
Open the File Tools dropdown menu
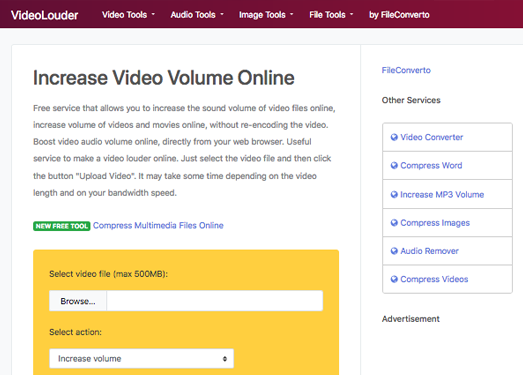(x=331, y=15)
